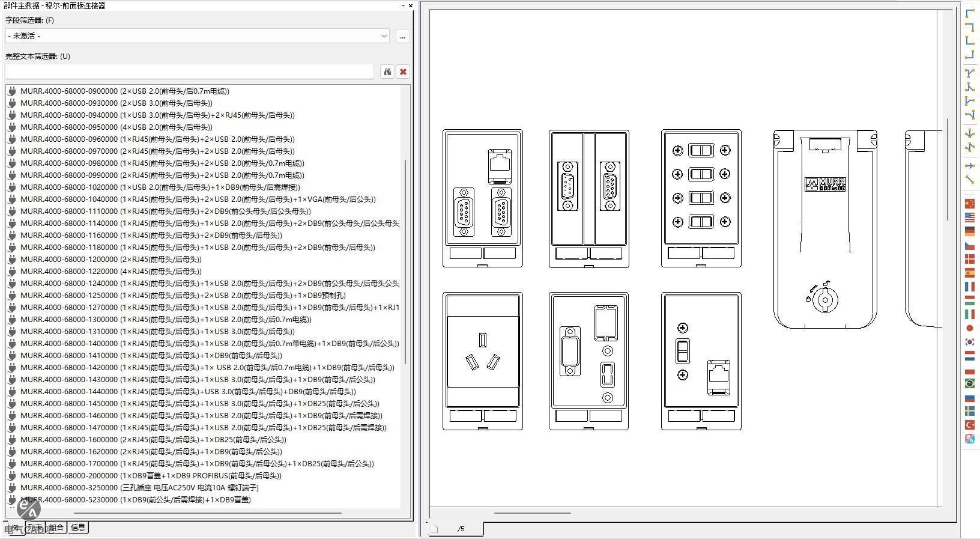The image size is (980, 539).
Task: Select part MURR.4000-68000-1700000
Action: [198, 464]
